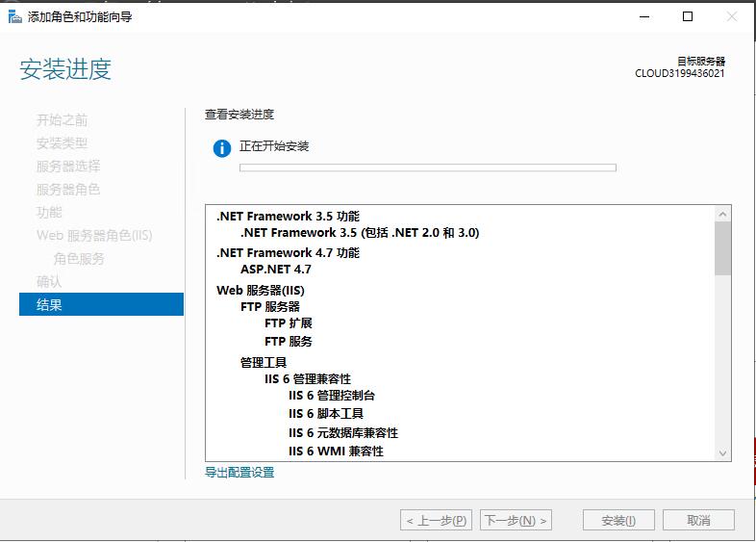Screen dimensions: 756x542
Task: Click the IIS 6 WMI 兼容性 entry
Action: [336, 452]
